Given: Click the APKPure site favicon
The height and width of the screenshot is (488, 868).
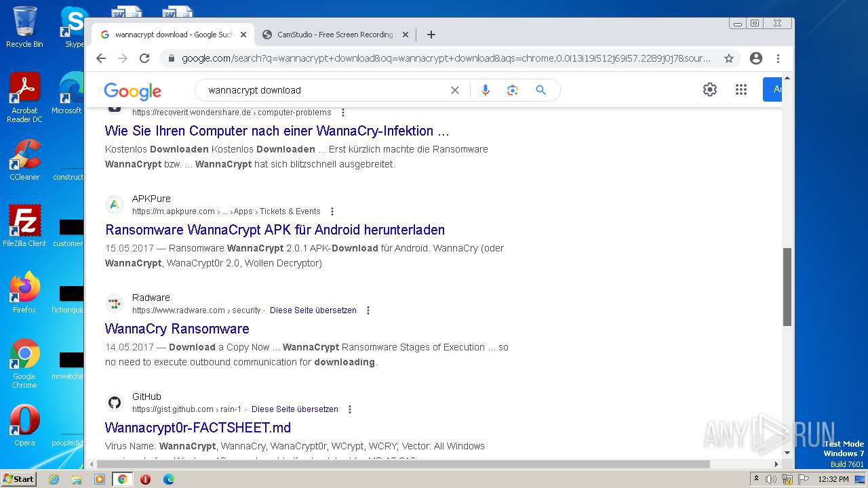Looking at the screenshot, I should click(115, 205).
